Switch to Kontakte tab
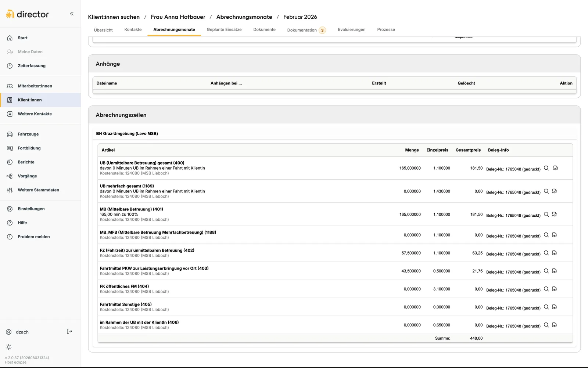Screen dimensions: 588x368 click(x=133, y=29)
